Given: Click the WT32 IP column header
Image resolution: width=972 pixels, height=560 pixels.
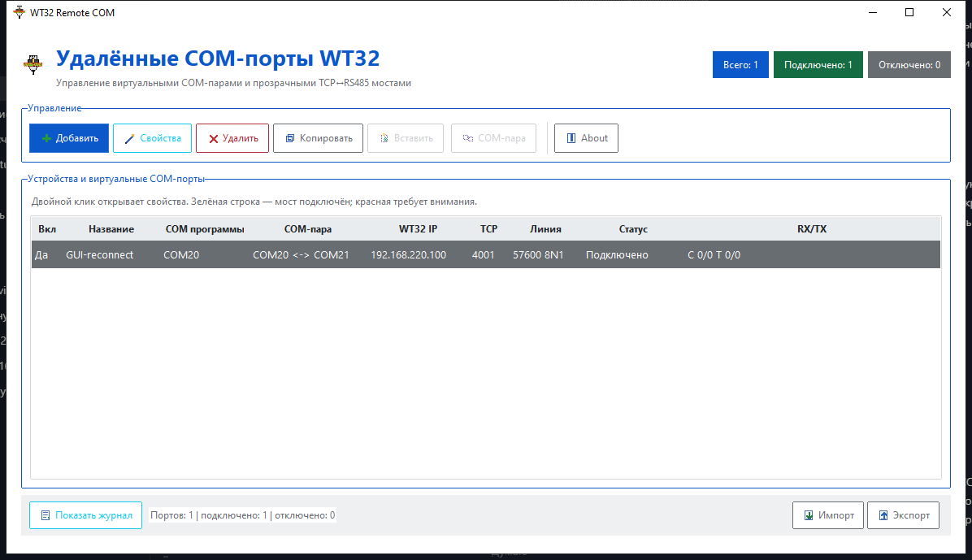Looking at the screenshot, I should click(418, 229).
